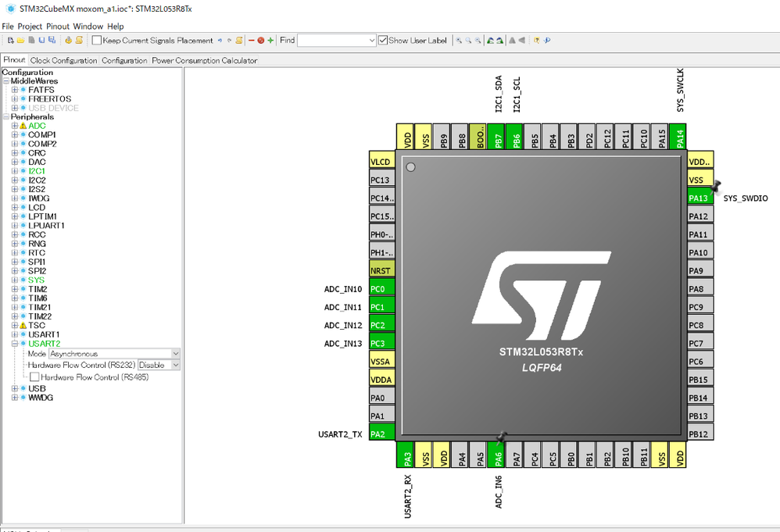Expand the SYS peripheral node
The height and width of the screenshot is (532, 780).
click(14, 280)
